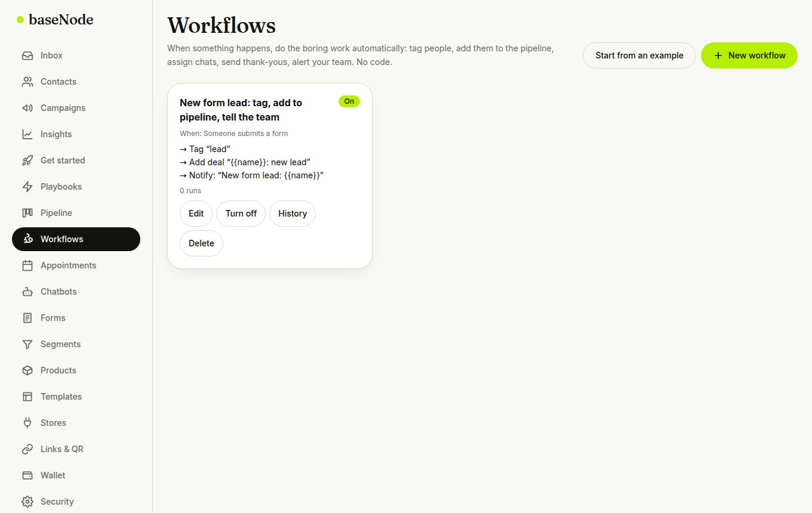
Task: Open Templates via its layout icon
Action: point(27,397)
